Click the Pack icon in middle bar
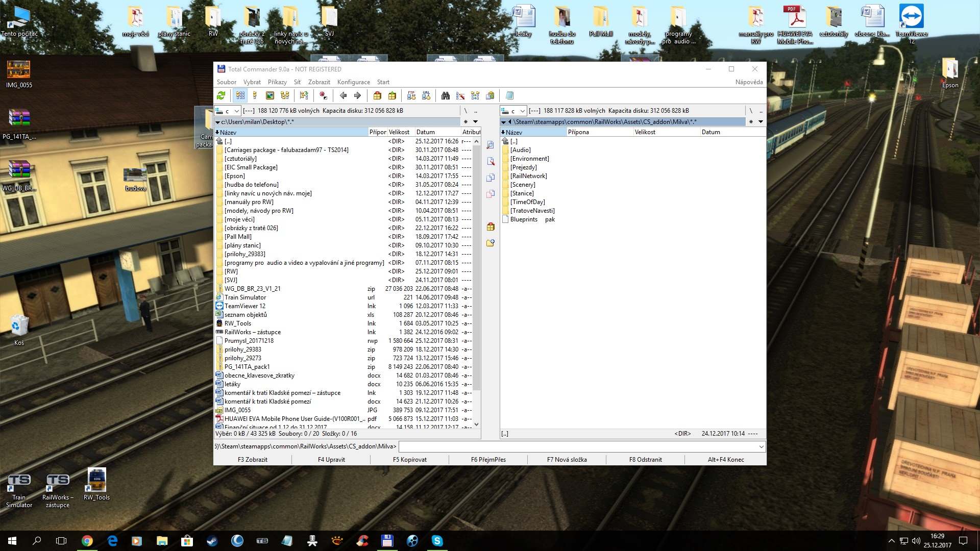The height and width of the screenshot is (551, 980). click(491, 227)
